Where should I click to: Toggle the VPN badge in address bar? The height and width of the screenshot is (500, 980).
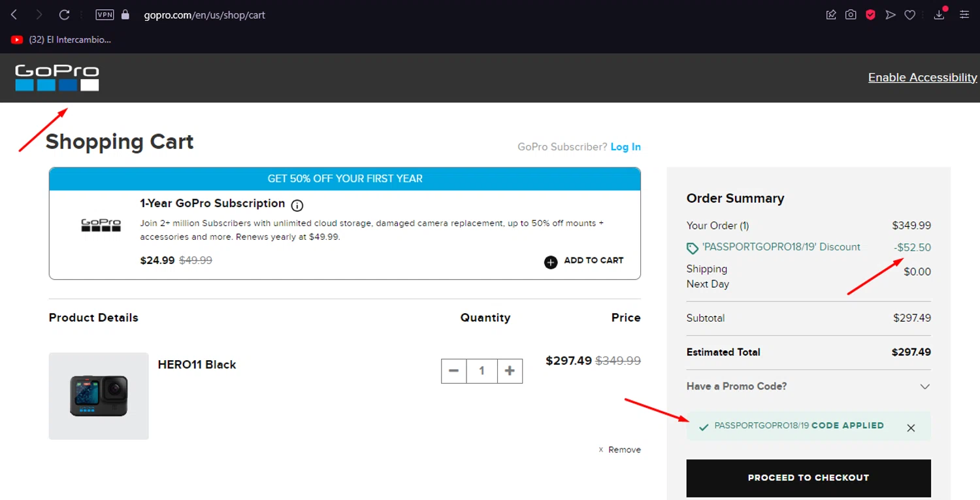point(105,15)
